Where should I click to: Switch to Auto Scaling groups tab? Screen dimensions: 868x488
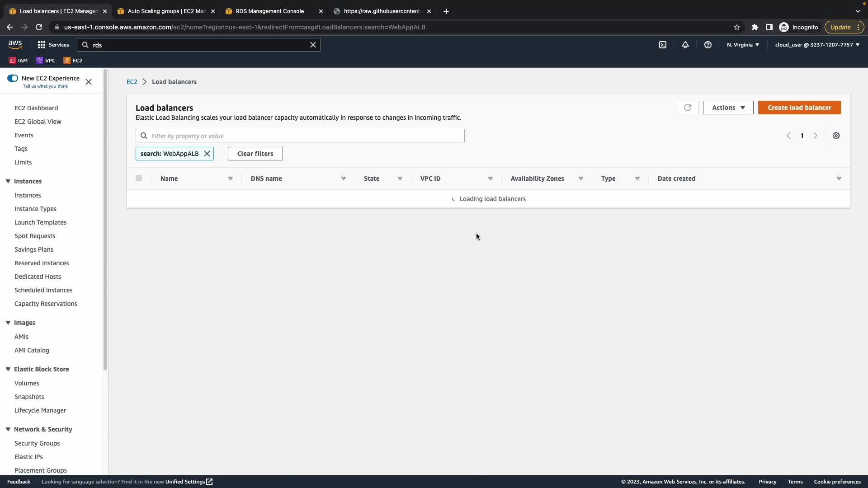166,11
